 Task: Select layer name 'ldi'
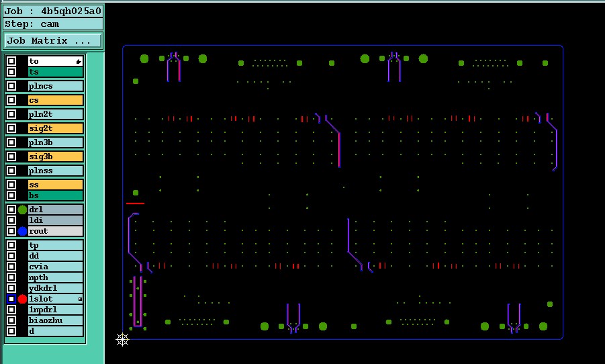(55, 220)
